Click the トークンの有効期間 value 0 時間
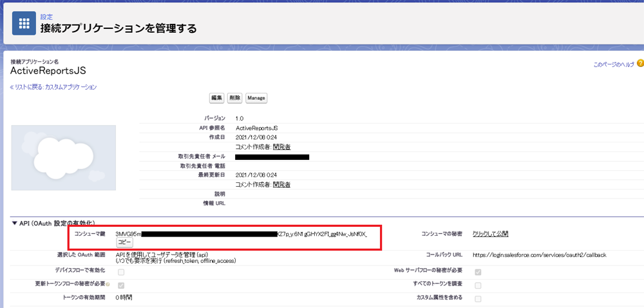The width and height of the screenshot is (644, 308). click(124, 296)
